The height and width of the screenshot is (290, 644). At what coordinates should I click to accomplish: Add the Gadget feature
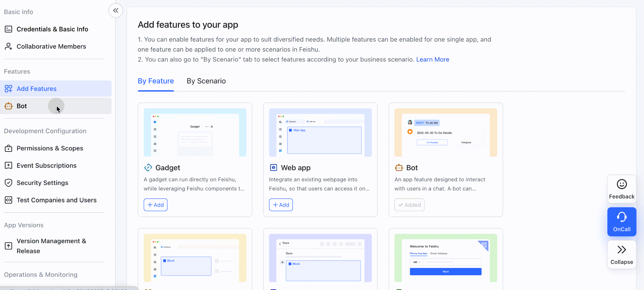point(155,205)
